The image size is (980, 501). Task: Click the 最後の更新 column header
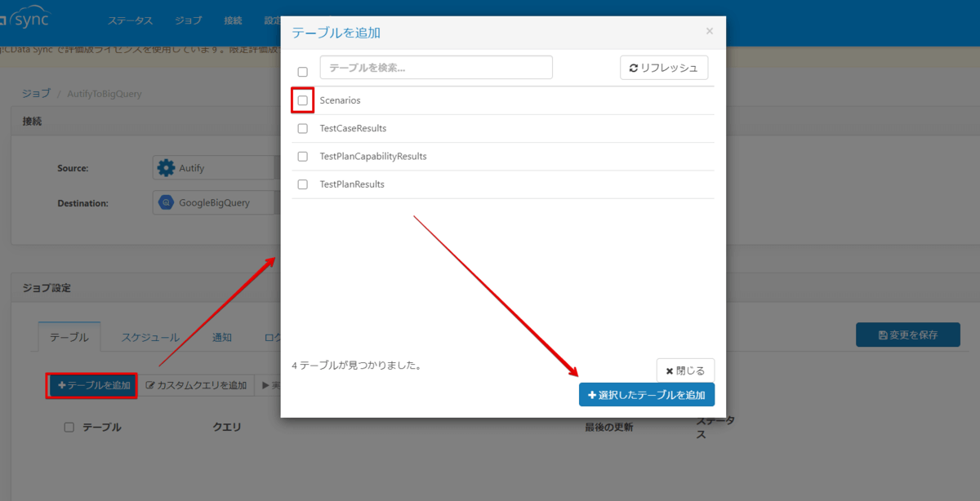(608, 428)
